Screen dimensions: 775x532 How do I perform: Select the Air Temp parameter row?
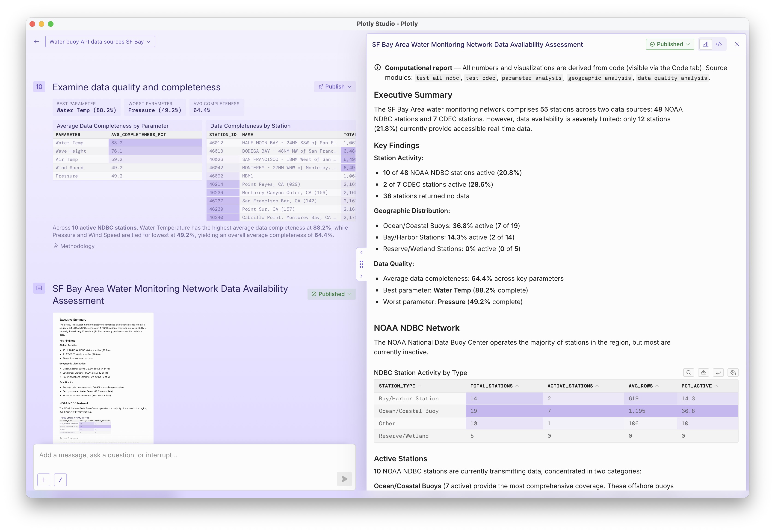point(127,160)
